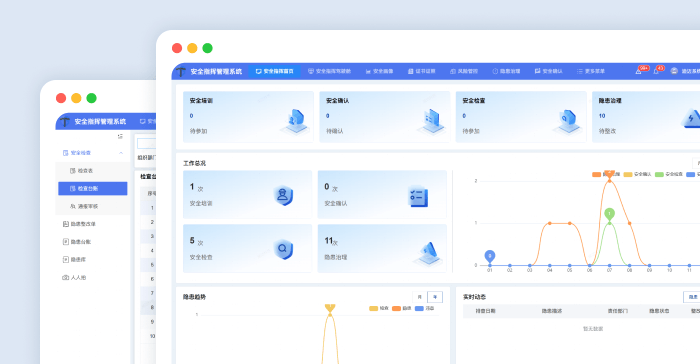Click the orange data point at 05 on the chart
700x364 pixels.
[570, 223]
